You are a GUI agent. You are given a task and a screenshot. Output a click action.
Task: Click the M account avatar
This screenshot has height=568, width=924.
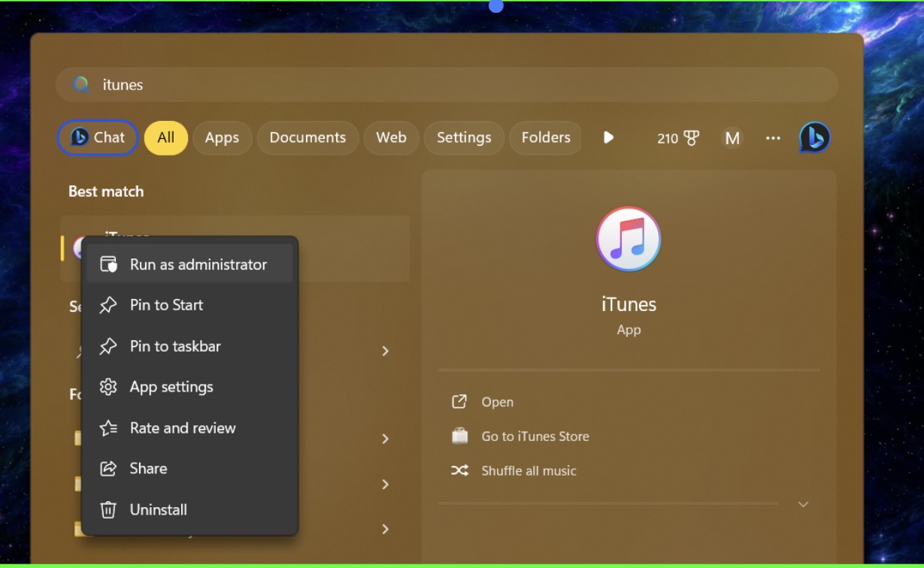[x=732, y=138]
